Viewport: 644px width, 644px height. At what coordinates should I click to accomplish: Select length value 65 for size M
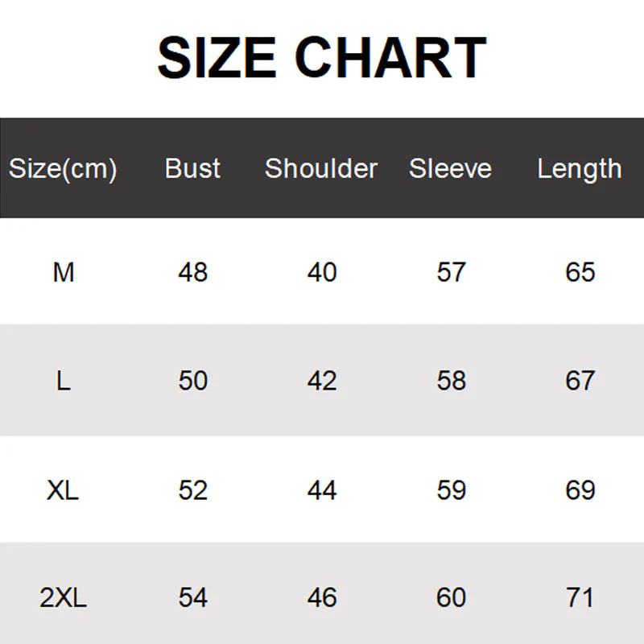point(580,272)
